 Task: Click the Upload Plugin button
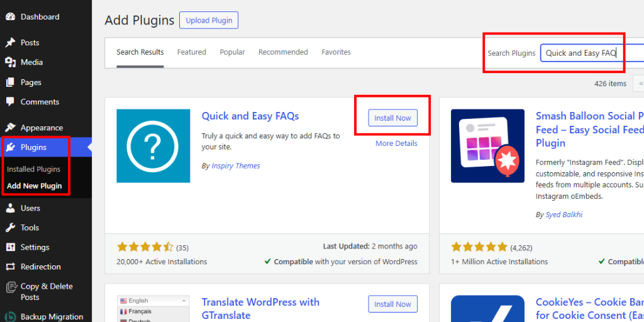pyautogui.click(x=209, y=20)
